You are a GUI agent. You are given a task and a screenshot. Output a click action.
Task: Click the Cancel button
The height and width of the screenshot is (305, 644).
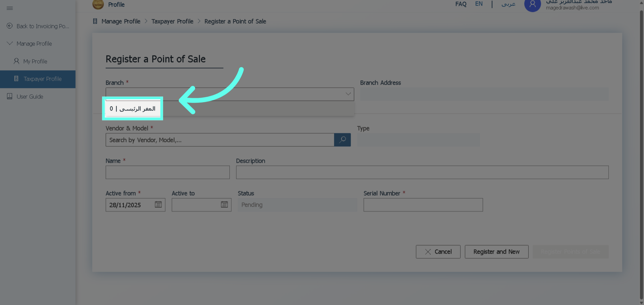(438, 252)
